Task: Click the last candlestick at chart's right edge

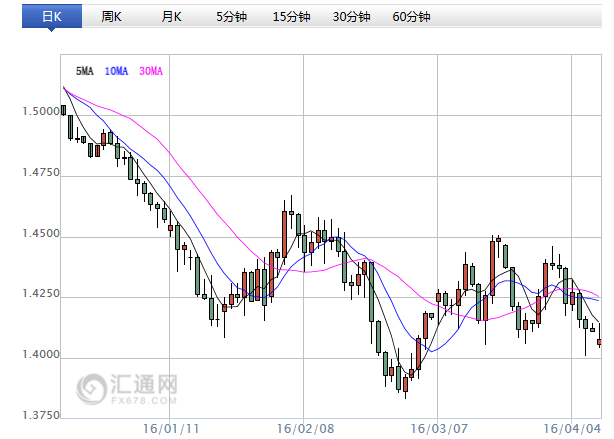Action: (x=599, y=342)
